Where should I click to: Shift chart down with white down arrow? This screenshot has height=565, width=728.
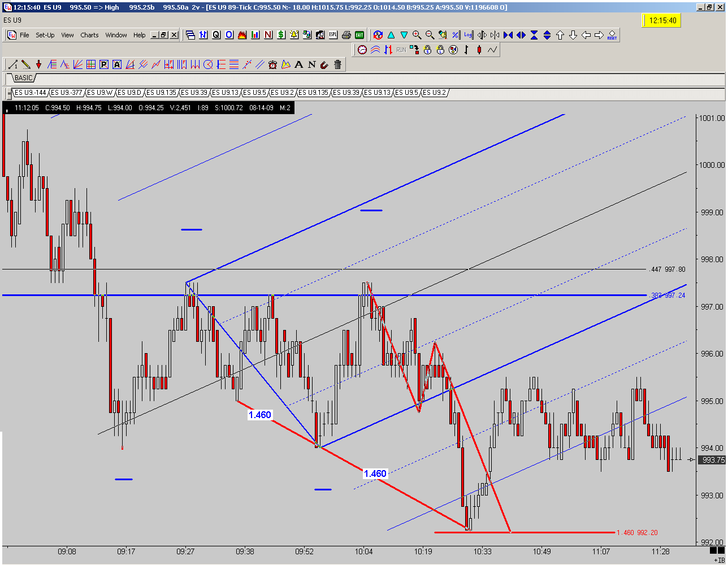click(x=573, y=35)
